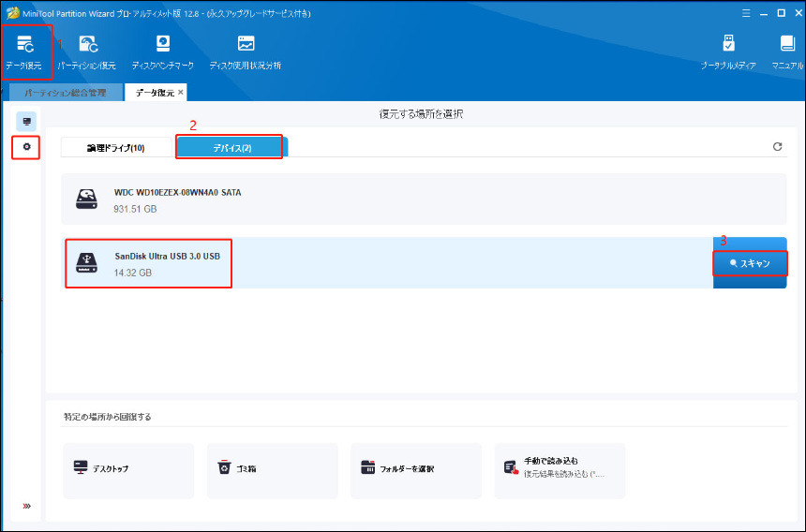Refresh the drive list
The image size is (806, 532).
(x=777, y=147)
